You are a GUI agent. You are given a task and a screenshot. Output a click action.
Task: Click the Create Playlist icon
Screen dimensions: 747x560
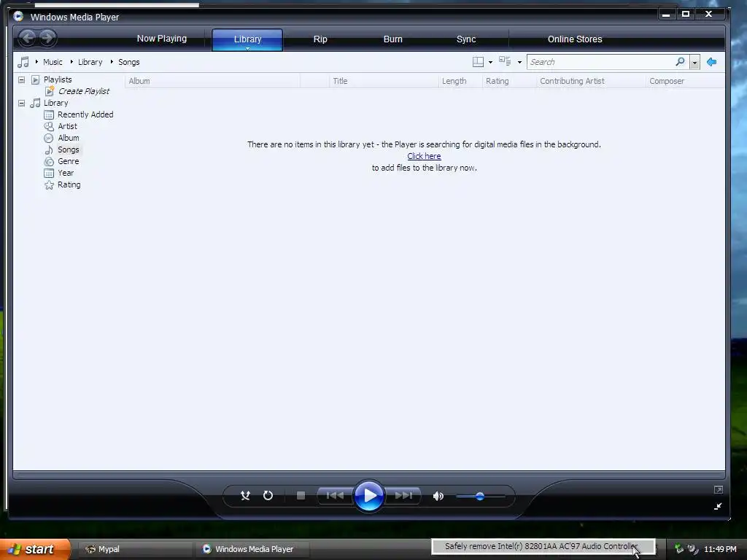click(x=50, y=91)
